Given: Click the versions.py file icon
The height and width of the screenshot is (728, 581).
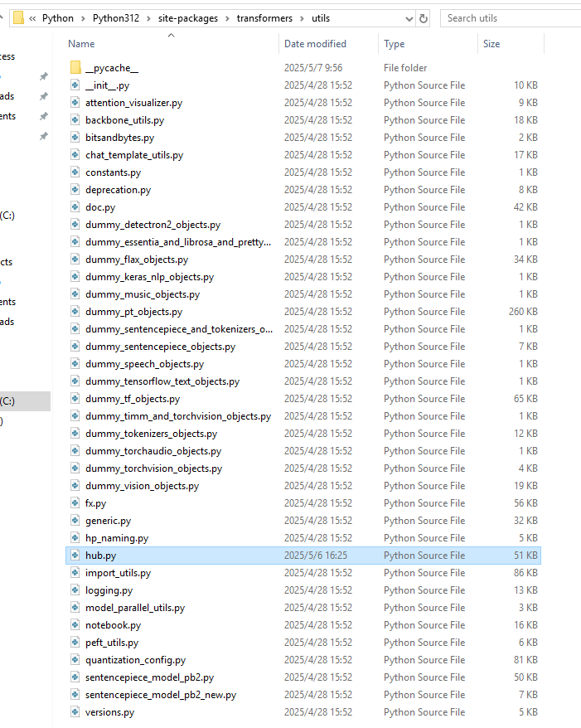Looking at the screenshot, I should pyautogui.click(x=75, y=711).
